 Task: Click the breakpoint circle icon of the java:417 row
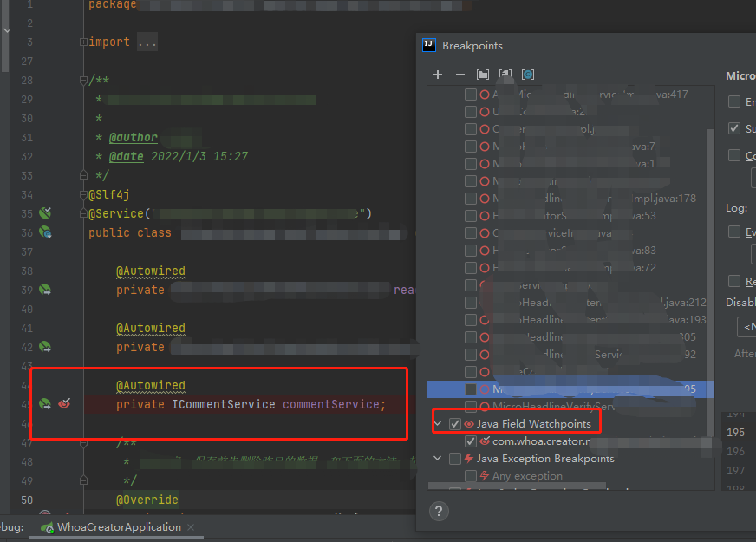[x=485, y=95]
